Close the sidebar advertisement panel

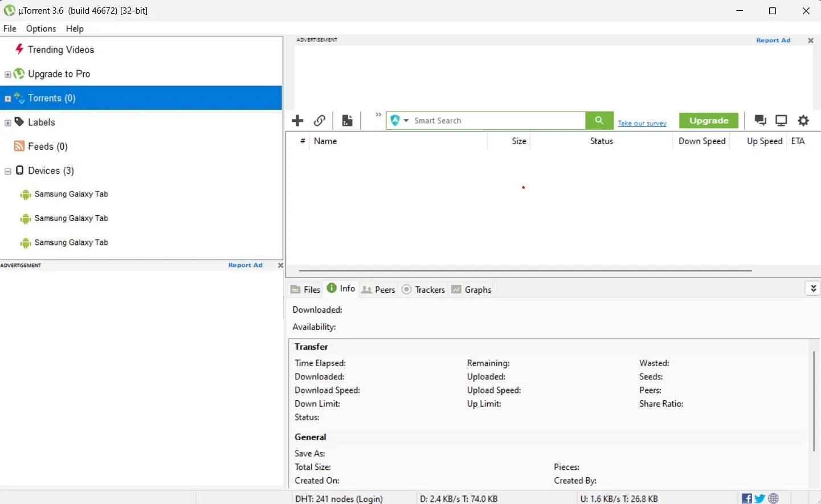(280, 265)
